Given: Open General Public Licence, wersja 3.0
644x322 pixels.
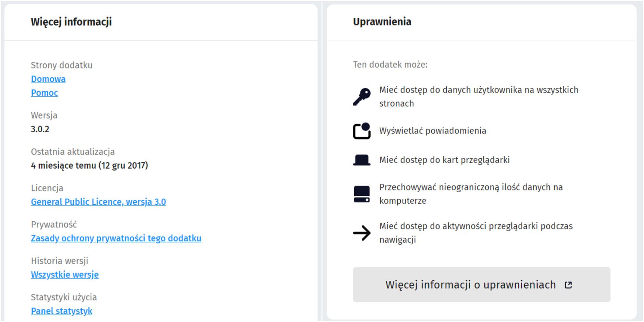Looking at the screenshot, I should [98, 202].
